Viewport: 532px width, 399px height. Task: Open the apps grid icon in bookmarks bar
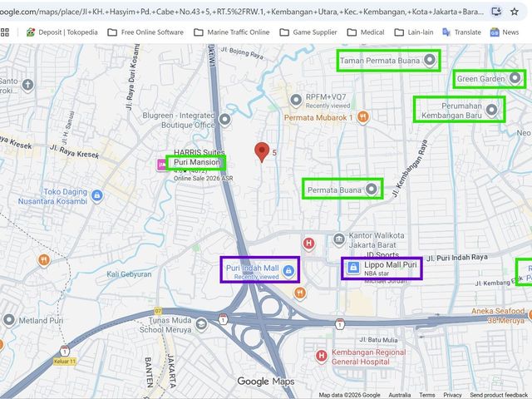tap(5, 32)
